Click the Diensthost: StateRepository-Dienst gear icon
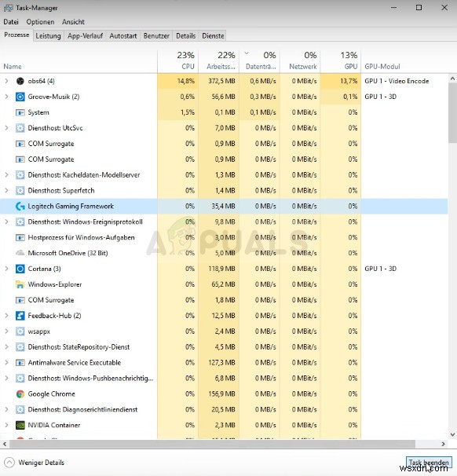 click(x=20, y=347)
